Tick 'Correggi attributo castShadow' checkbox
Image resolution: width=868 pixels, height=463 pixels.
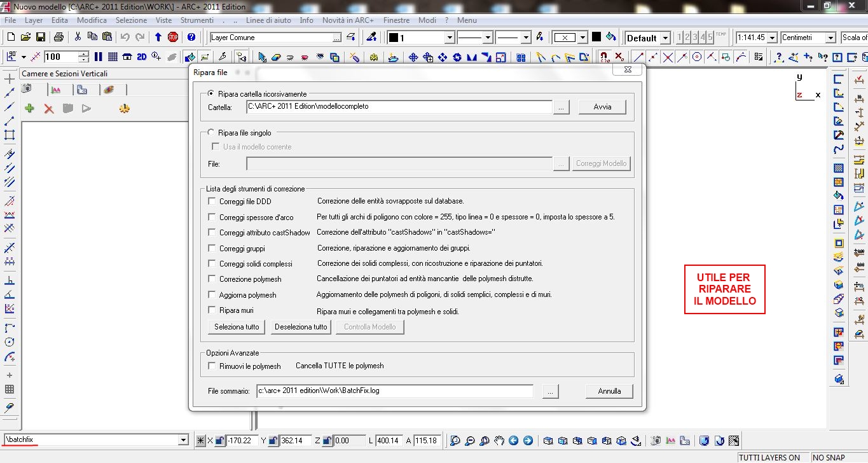click(x=212, y=233)
